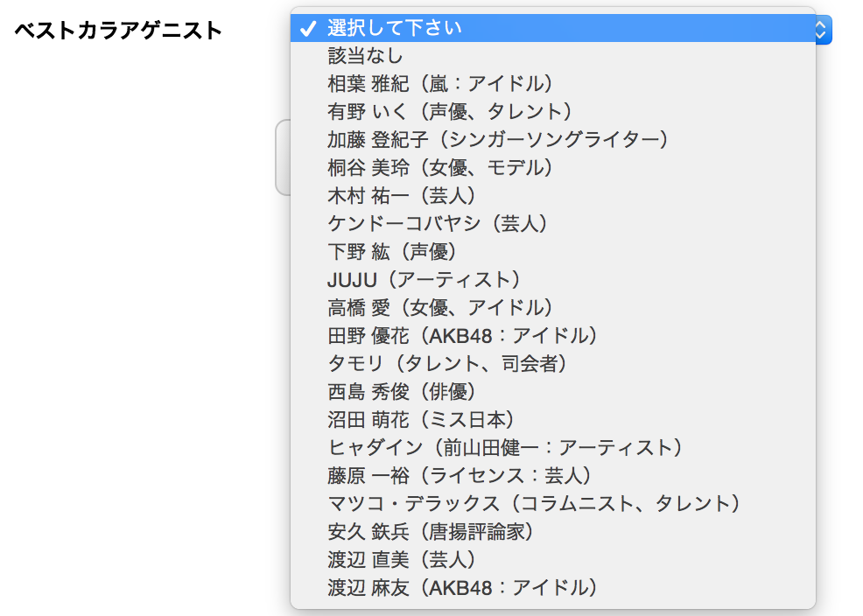Viewport: 863px width, 616px height.
Task: Select the checked 選択して下さい option
Action: pyautogui.click(x=552, y=28)
